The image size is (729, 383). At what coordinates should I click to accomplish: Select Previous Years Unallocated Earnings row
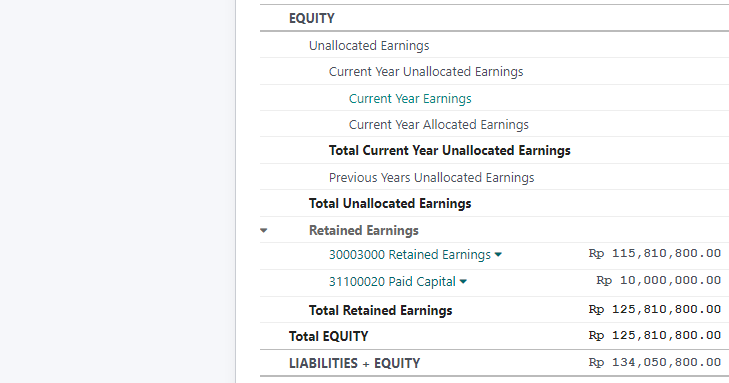tap(494, 177)
